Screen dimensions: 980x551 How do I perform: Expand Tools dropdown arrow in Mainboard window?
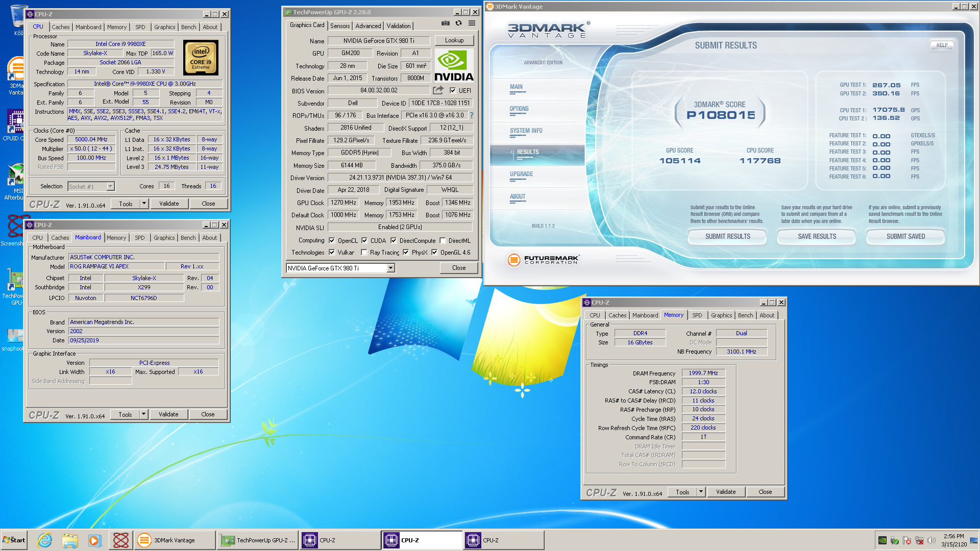click(x=144, y=414)
